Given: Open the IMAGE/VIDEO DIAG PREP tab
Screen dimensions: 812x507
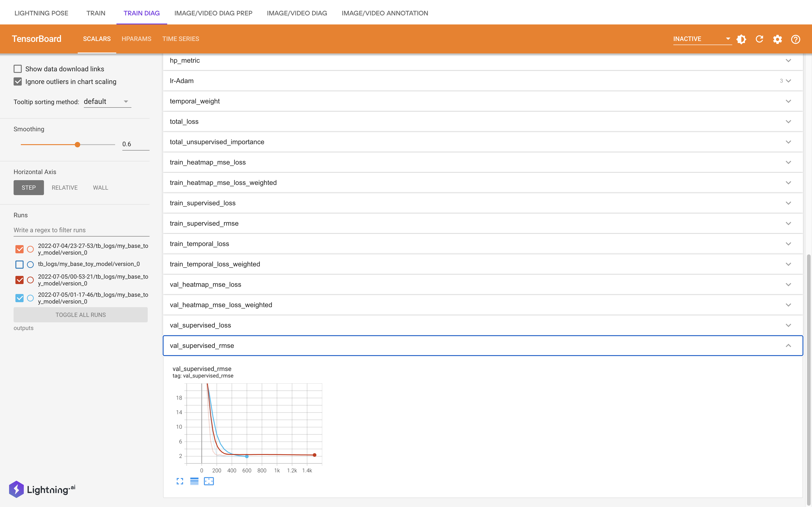Looking at the screenshot, I should [x=213, y=13].
